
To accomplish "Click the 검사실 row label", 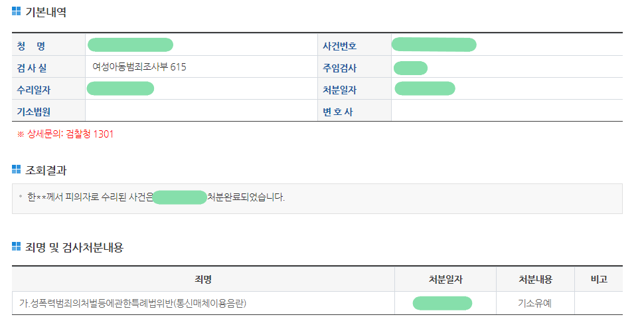I will 32,68.
